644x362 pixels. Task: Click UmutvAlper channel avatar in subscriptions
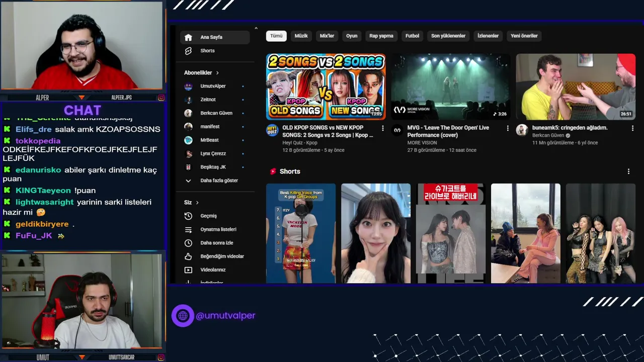(x=188, y=86)
